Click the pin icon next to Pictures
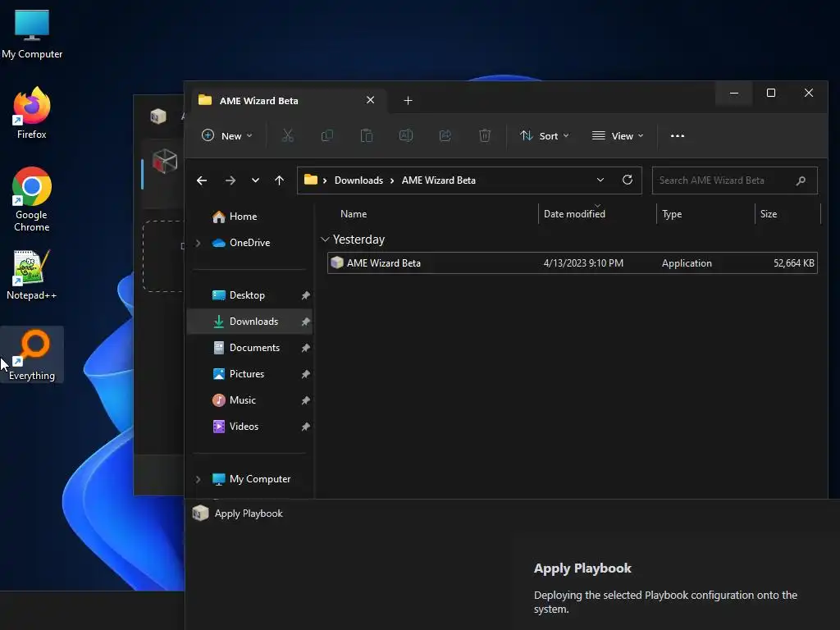Image resolution: width=840 pixels, height=630 pixels. (305, 374)
